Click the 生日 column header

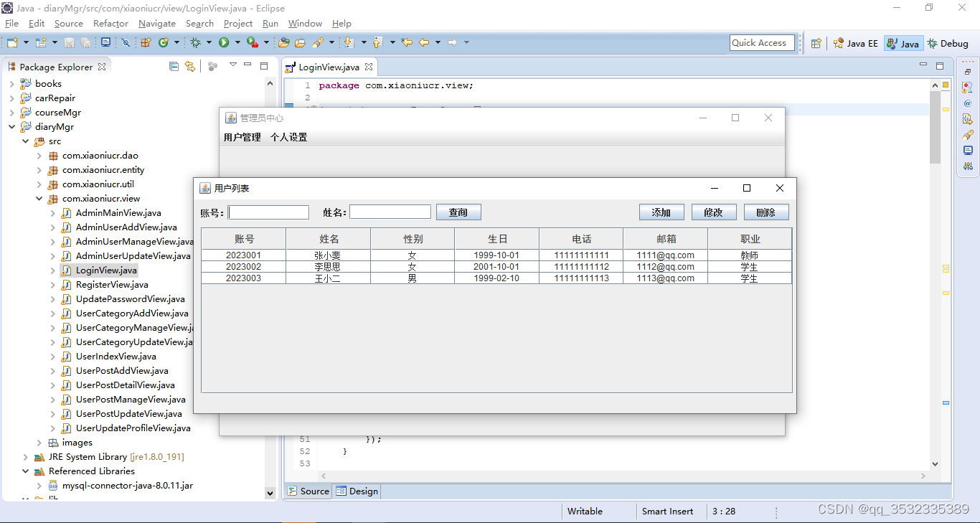click(497, 239)
